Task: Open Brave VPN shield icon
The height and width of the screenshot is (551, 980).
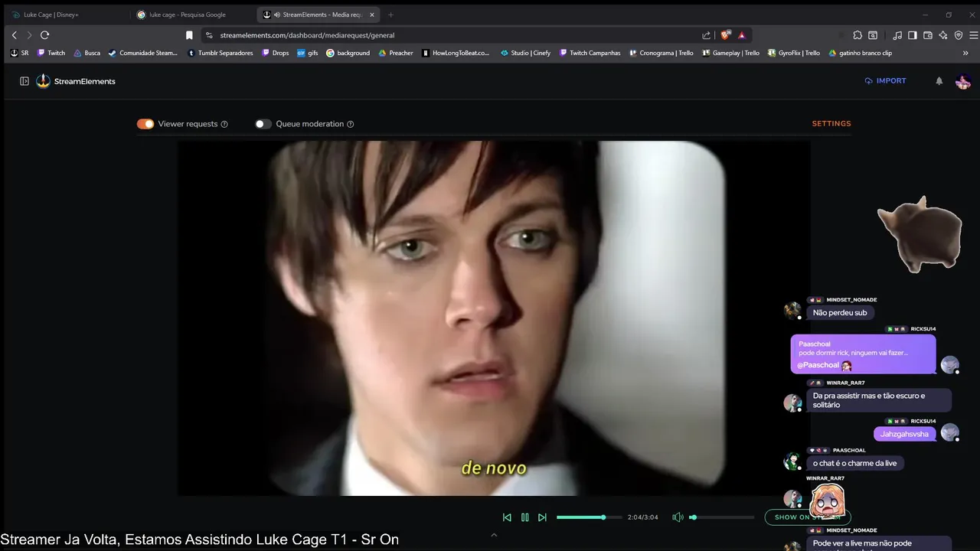Action: click(x=959, y=35)
